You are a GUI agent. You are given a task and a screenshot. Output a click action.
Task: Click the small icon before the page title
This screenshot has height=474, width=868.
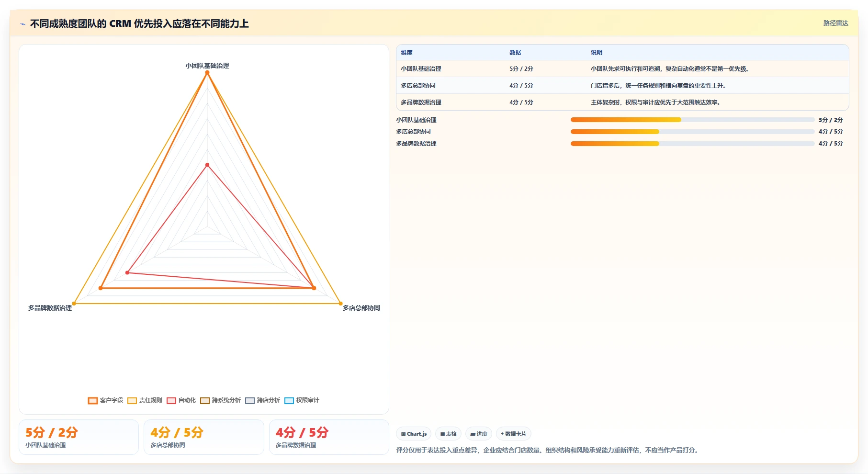tap(23, 24)
